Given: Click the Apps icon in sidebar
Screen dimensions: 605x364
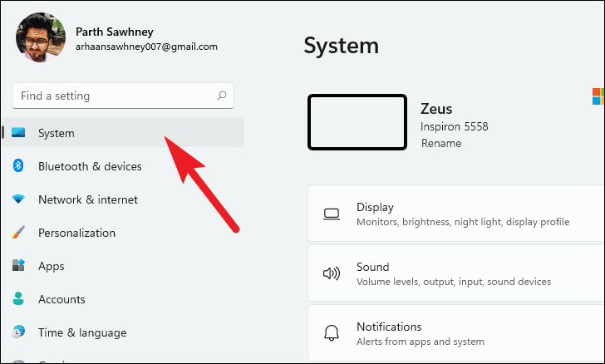Looking at the screenshot, I should coord(18,266).
